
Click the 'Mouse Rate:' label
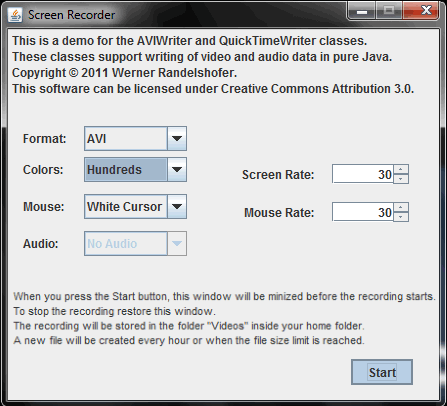(279, 213)
